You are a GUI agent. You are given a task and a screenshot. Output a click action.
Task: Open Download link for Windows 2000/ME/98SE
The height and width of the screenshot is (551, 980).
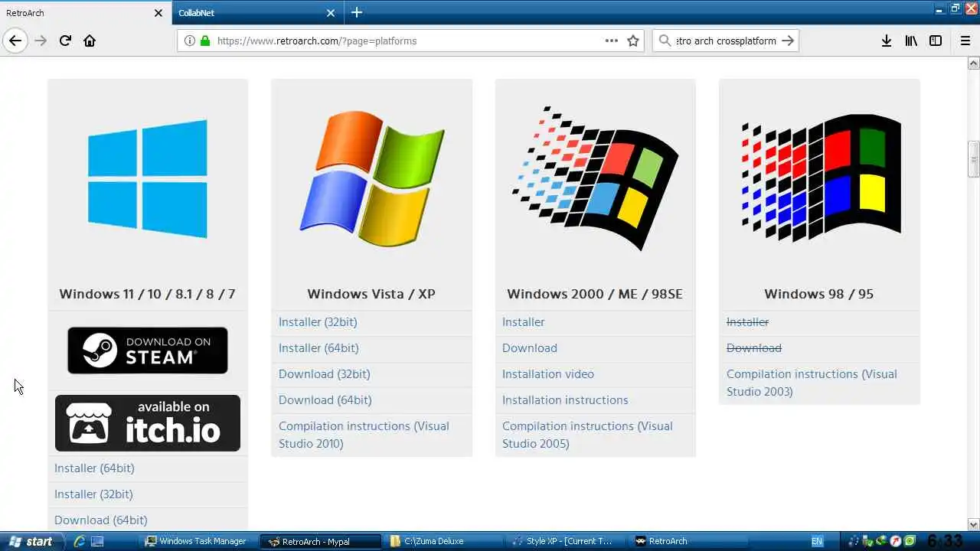coord(530,347)
